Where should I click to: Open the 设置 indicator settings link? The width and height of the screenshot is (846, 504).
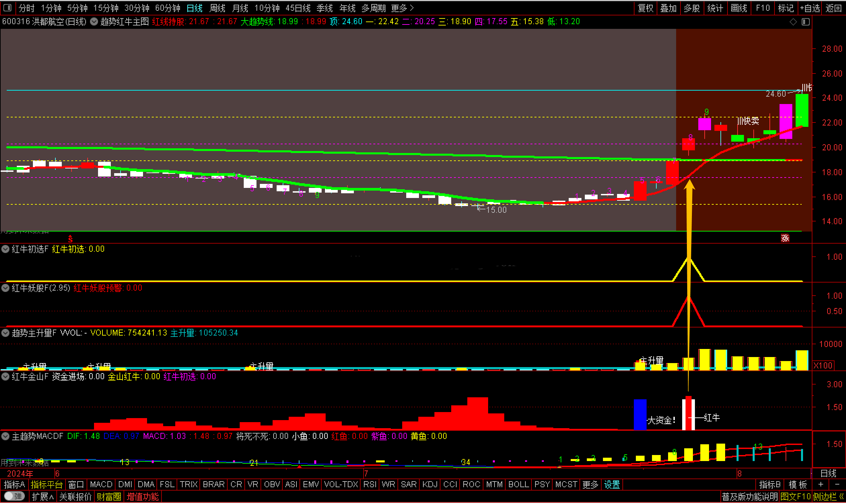(612, 485)
